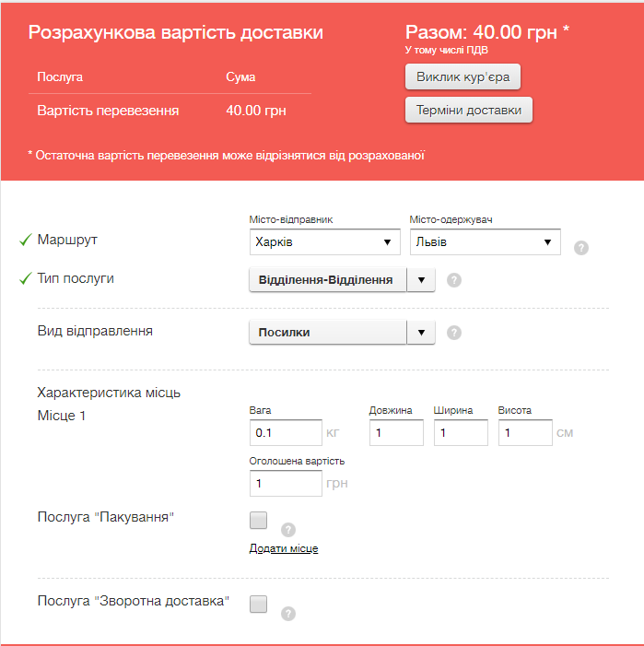The image size is (644, 646).
Task: Click the Маршрут label
Action: tap(67, 240)
